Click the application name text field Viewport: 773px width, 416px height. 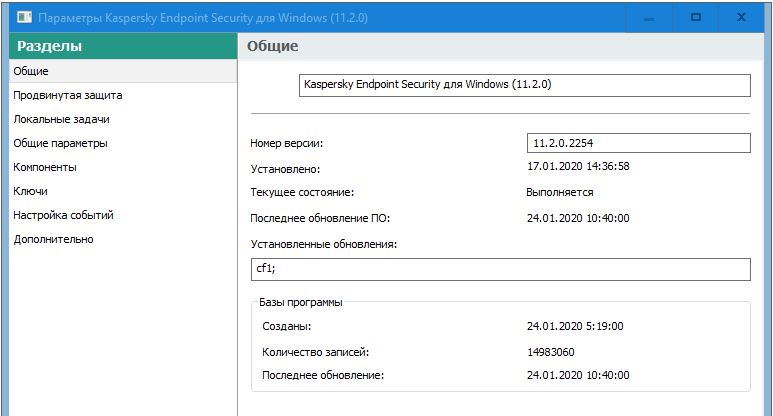click(x=524, y=86)
